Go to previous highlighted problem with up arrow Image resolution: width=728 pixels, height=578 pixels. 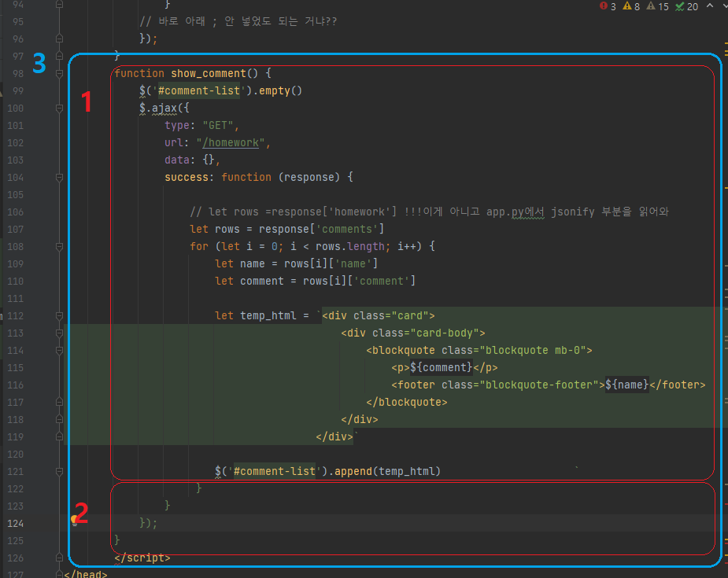click(x=710, y=6)
